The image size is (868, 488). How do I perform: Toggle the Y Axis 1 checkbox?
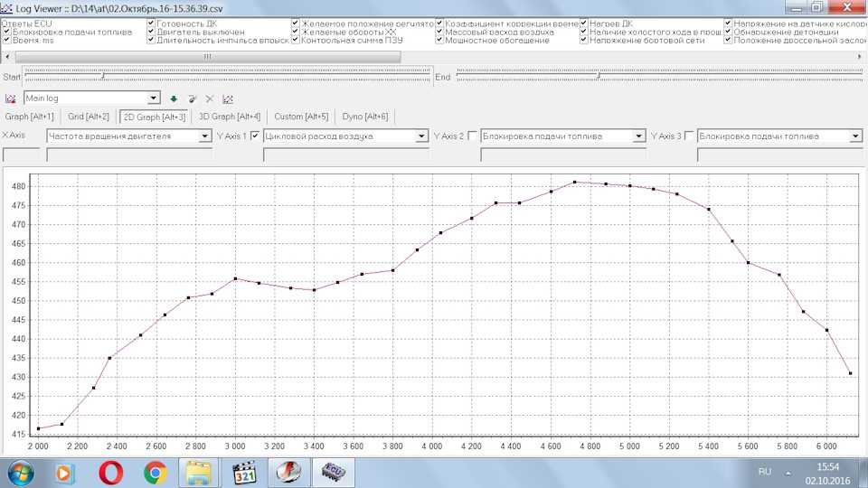(x=255, y=136)
